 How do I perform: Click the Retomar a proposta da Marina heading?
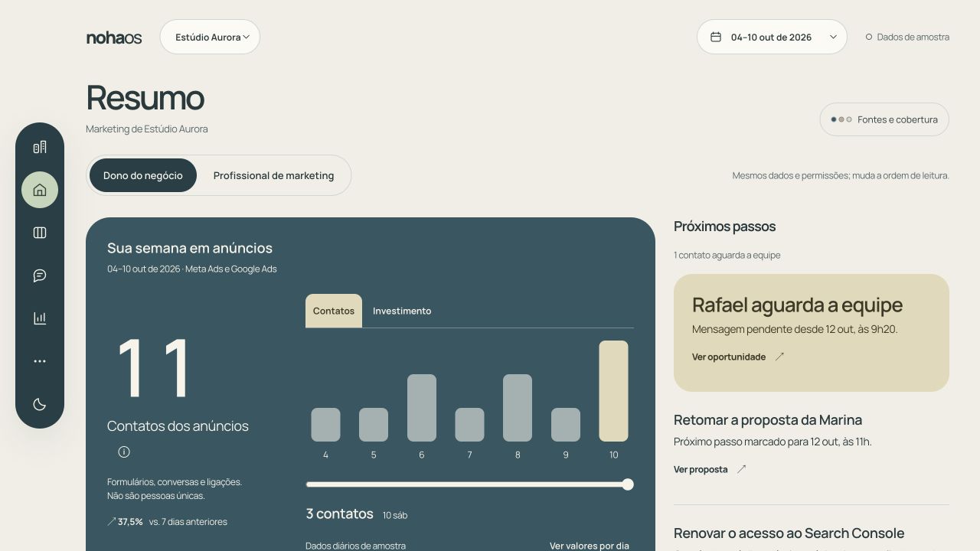768,420
